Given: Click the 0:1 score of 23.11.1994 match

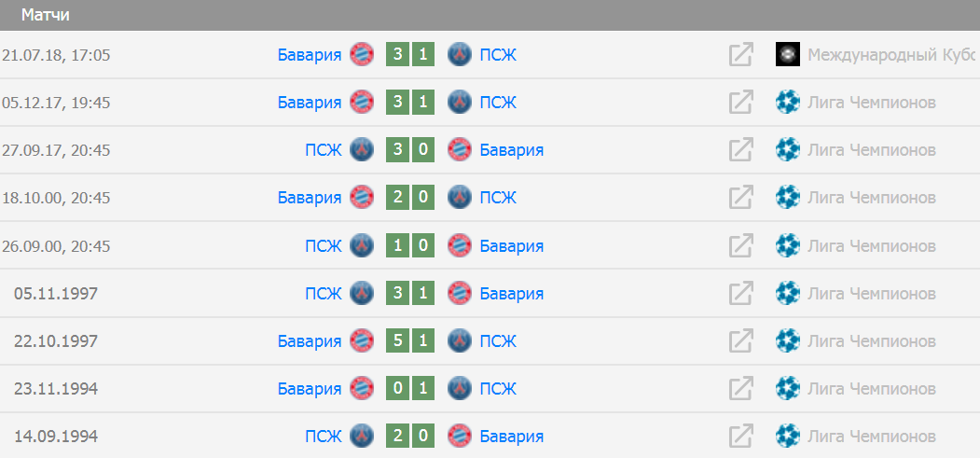Looking at the screenshot, I should point(410,388).
